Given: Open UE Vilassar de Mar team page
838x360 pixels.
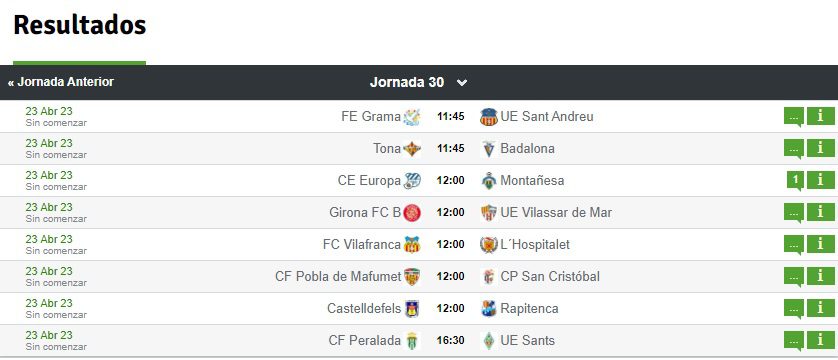Looking at the screenshot, I should point(556,213).
